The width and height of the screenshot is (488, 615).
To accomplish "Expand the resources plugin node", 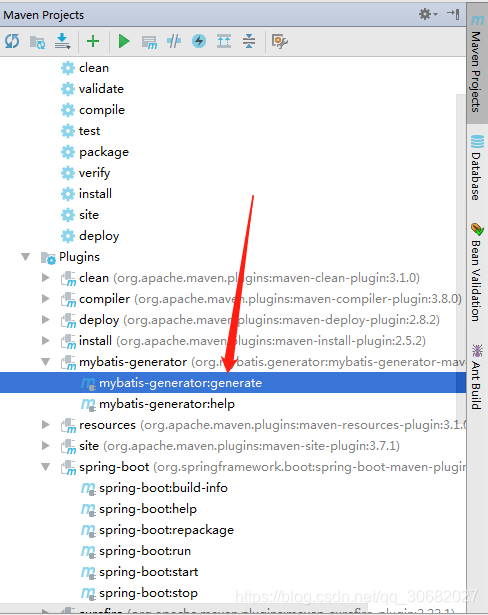I will click(x=46, y=425).
